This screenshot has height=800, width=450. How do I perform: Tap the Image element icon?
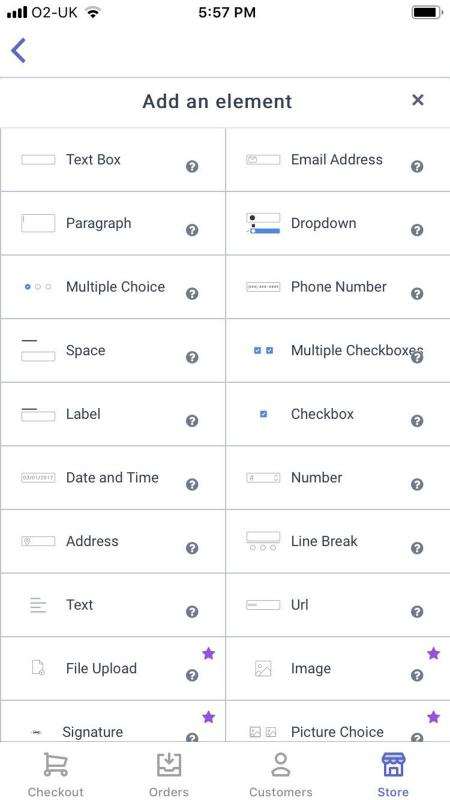pos(263,668)
